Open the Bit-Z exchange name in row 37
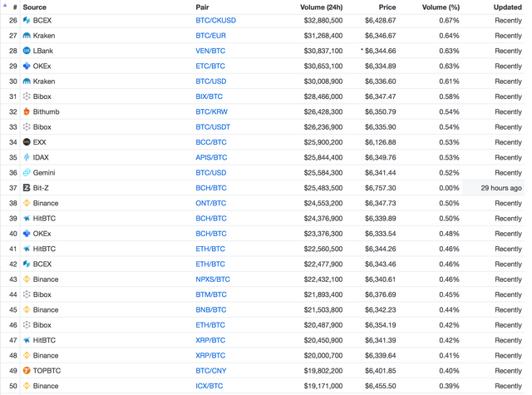532x395 pixels. point(41,188)
